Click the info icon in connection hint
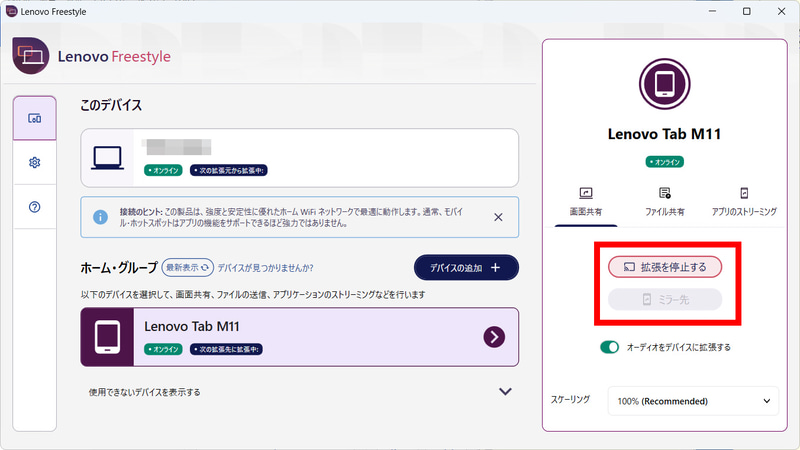800x450 pixels. point(101,217)
